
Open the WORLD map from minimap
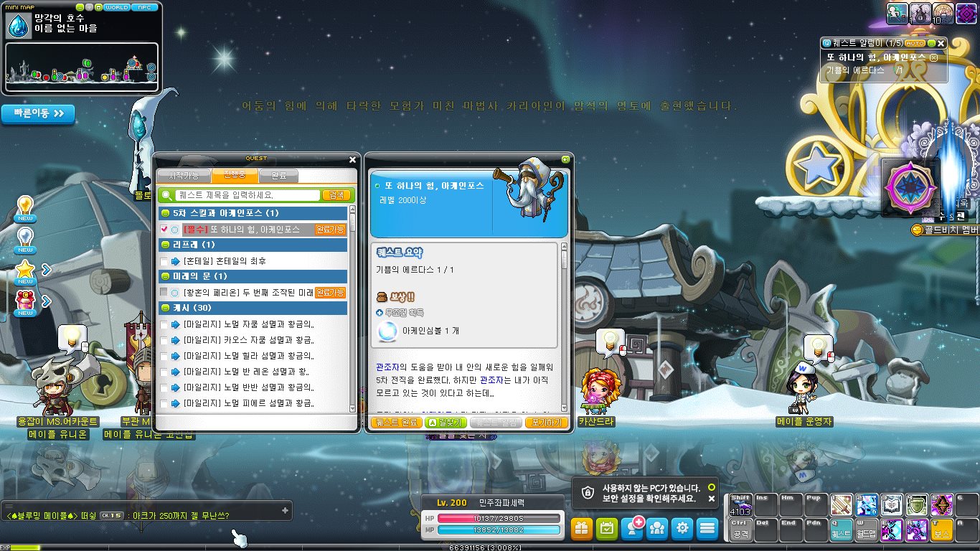(117, 7)
